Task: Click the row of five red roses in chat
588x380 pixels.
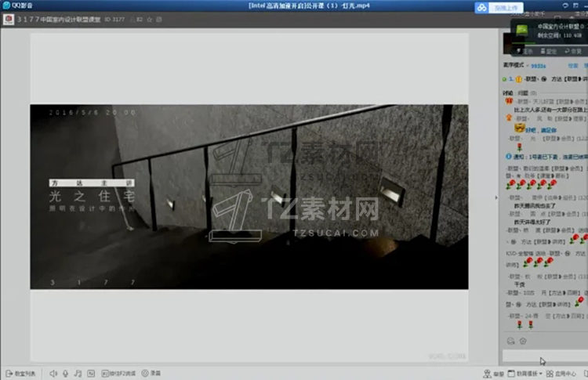Action: click(x=532, y=184)
